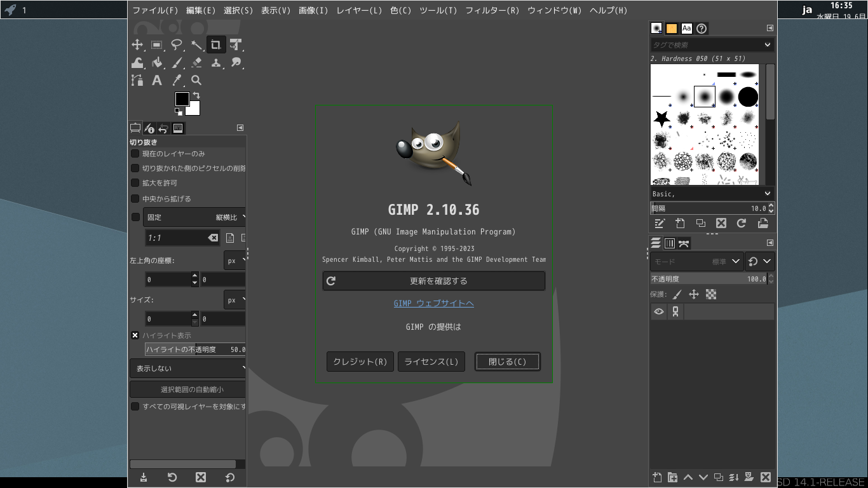Select the Color Picker eyedropper tool
868x488 pixels.
(177, 80)
